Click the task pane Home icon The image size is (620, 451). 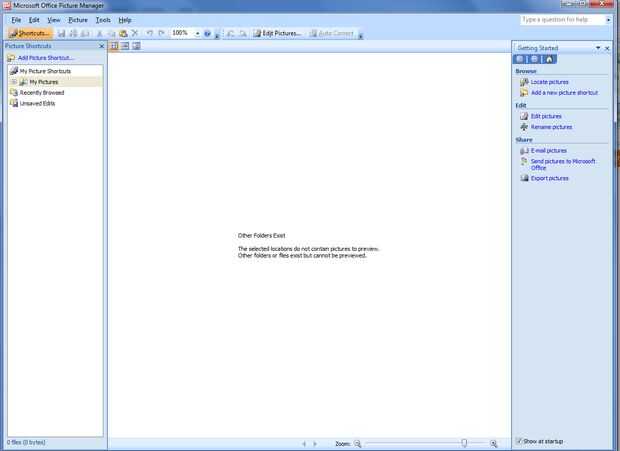click(549, 59)
